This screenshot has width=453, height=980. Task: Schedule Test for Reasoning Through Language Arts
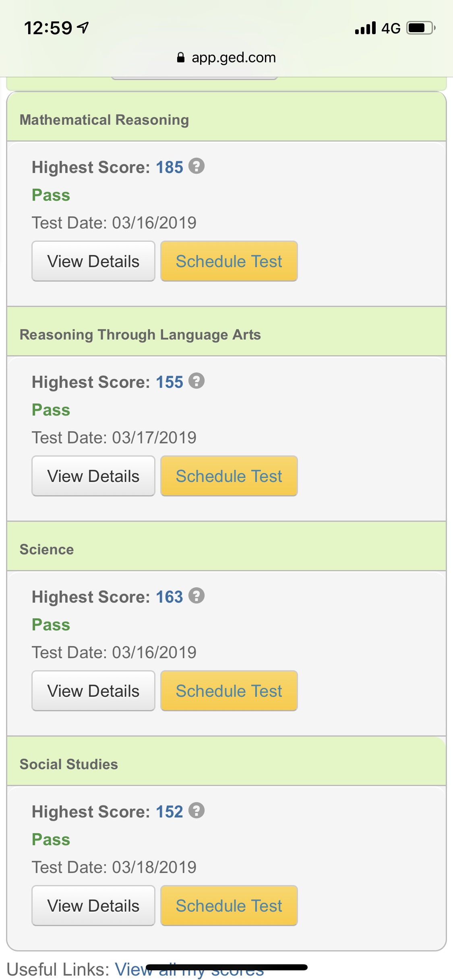click(x=229, y=476)
